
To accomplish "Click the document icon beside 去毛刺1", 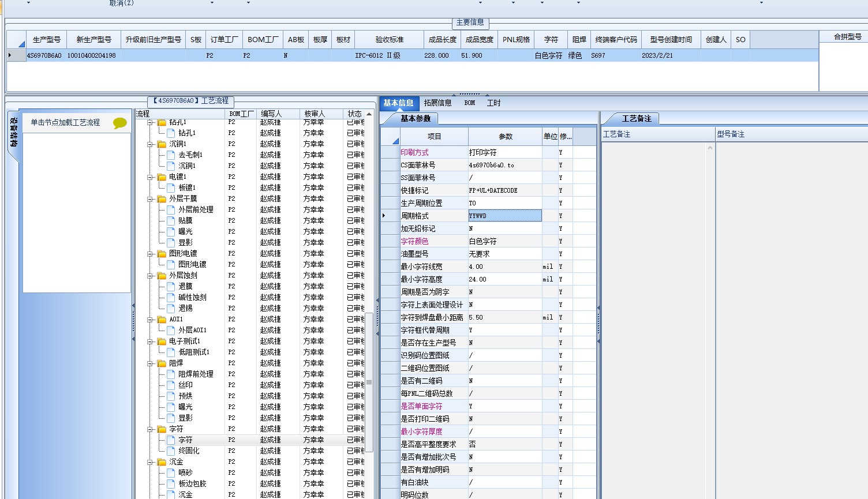I will 171,155.
